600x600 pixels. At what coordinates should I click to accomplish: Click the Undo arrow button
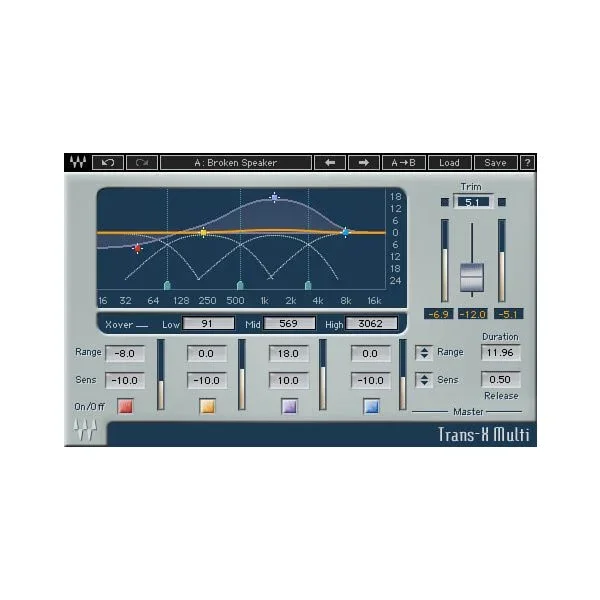108,163
